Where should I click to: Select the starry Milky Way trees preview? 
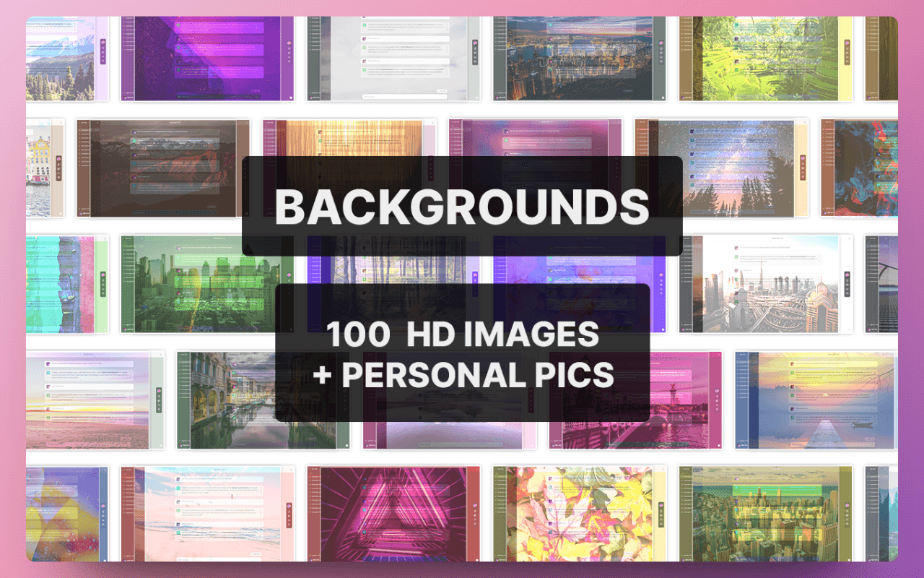tap(722, 168)
